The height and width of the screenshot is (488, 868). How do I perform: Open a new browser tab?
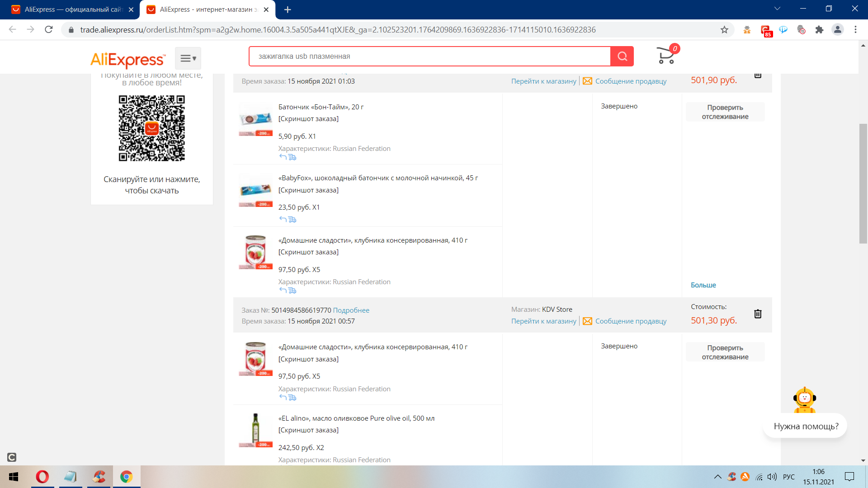[x=288, y=9]
